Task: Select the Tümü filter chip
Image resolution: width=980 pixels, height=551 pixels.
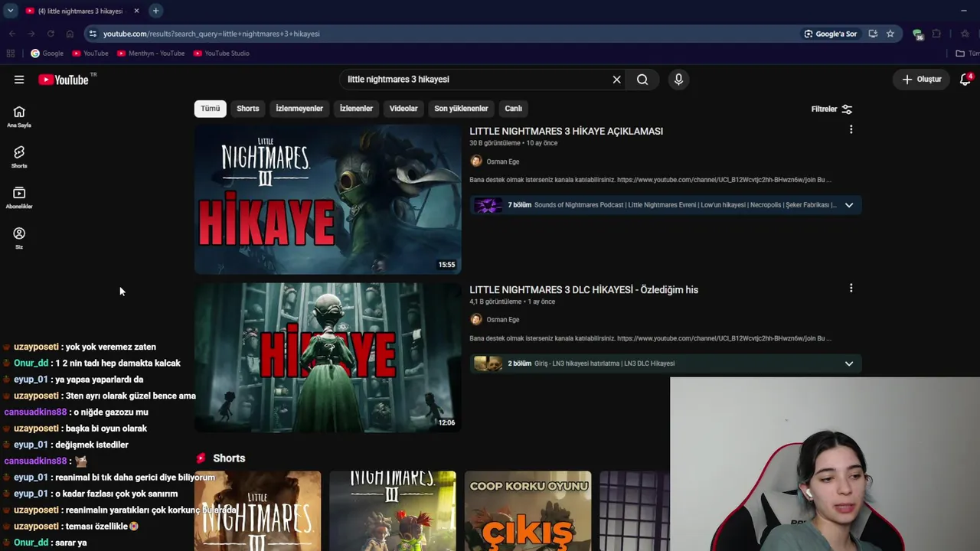Action: [x=210, y=109]
